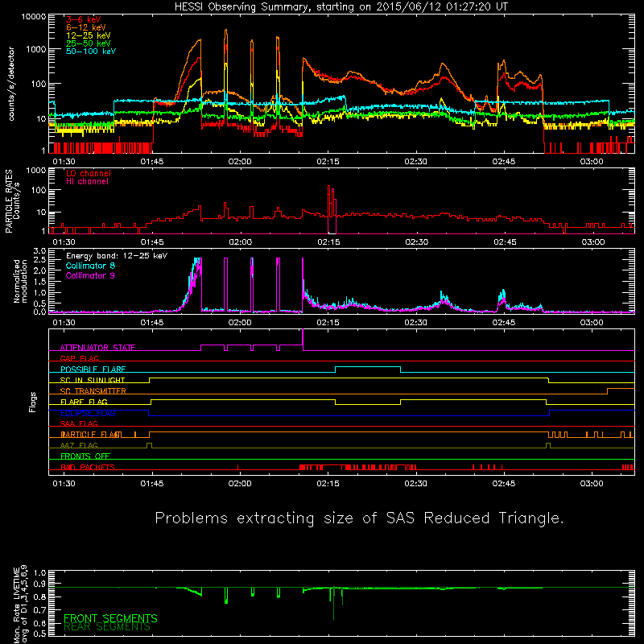Click the SC TRANSMITTER flag label
The width and height of the screenshot is (644, 644).
pos(93,390)
